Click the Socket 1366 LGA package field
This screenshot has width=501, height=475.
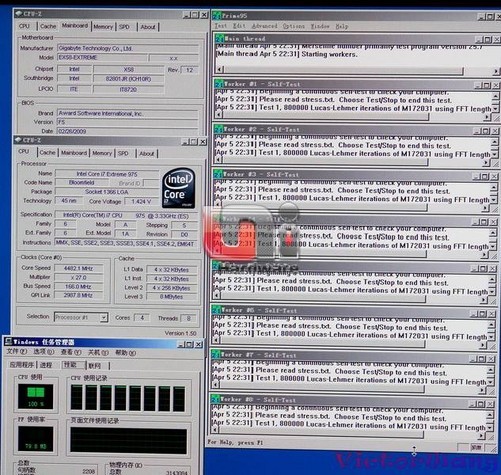107,192
